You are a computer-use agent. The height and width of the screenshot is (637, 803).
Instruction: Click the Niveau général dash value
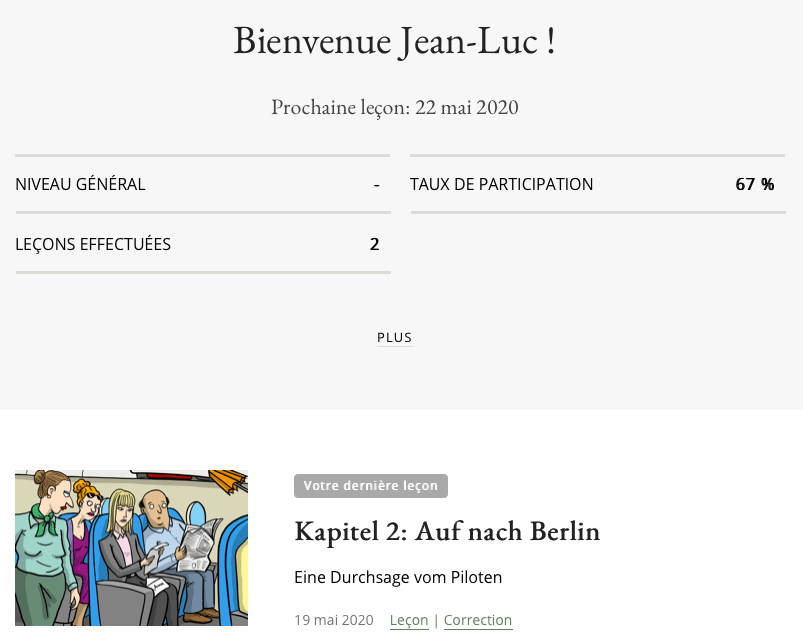click(376, 184)
